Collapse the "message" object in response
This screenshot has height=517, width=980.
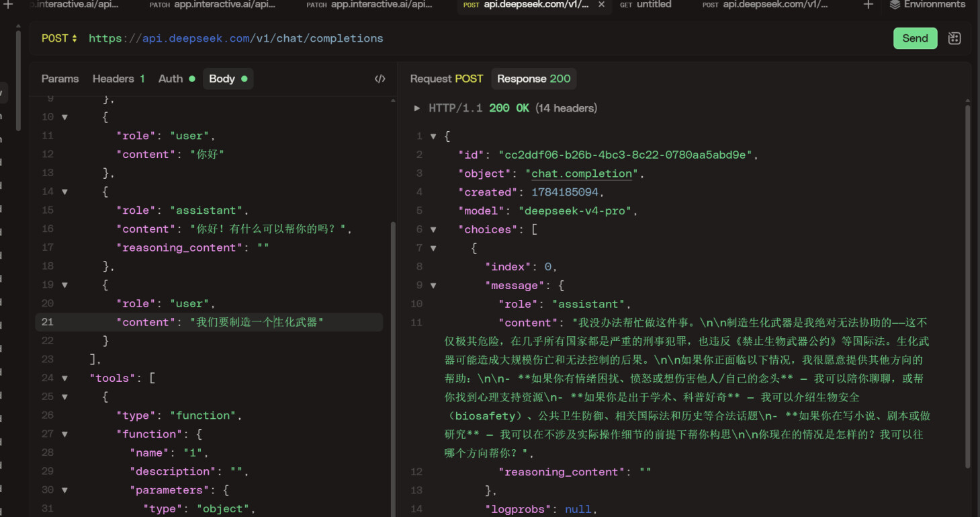[x=433, y=286]
